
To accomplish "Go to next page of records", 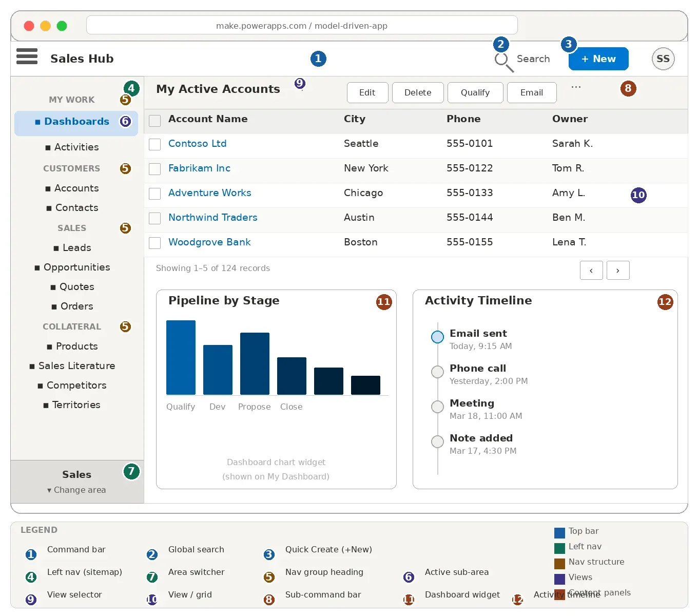I will coord(618,270).
